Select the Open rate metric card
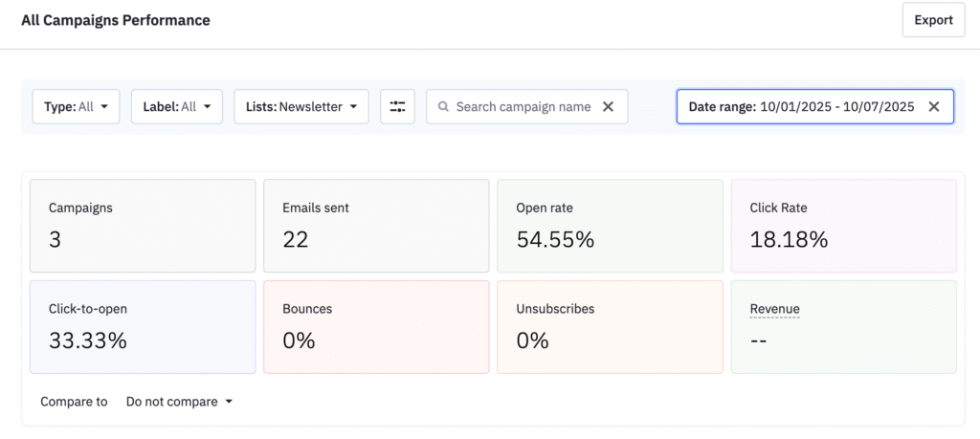The height and width of the screenshot is (439, 980). (x=610, y=226)
